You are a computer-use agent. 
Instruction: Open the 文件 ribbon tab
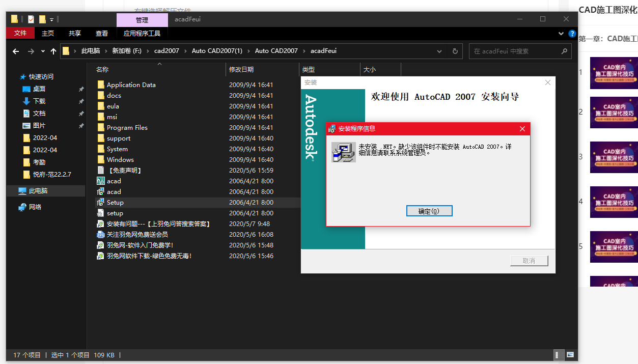pos(20,33)
